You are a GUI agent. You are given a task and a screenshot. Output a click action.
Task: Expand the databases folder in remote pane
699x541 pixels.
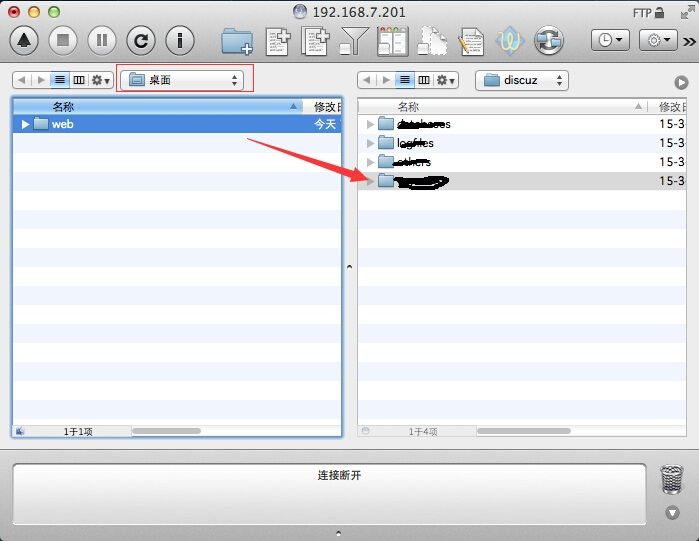[370, 124]
